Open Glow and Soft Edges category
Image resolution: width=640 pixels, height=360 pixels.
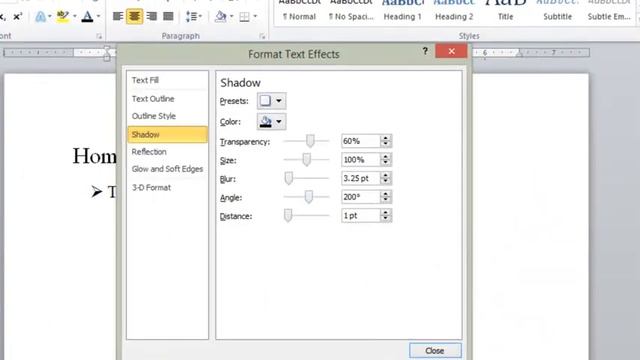(x=167, y=169)
